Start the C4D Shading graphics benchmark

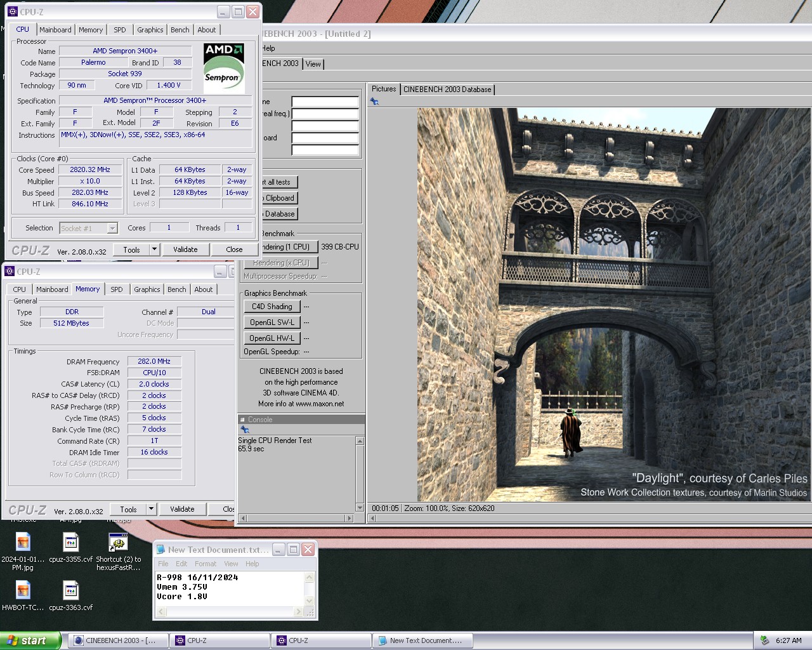[272, 307]
